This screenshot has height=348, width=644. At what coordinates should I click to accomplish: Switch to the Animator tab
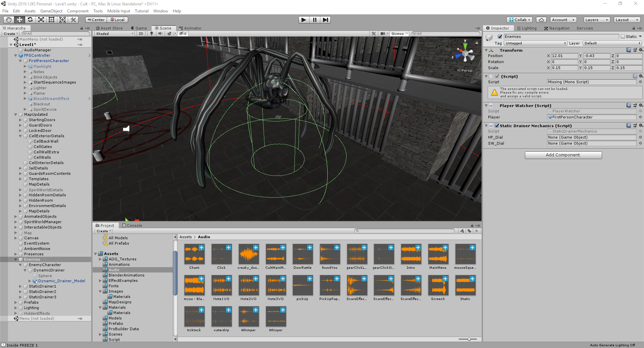click(x=190, y=28)
